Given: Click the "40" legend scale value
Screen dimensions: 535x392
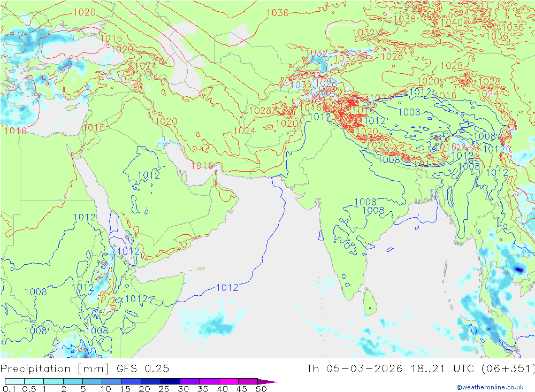Looking at the screenshot, I should pos(222,389).
